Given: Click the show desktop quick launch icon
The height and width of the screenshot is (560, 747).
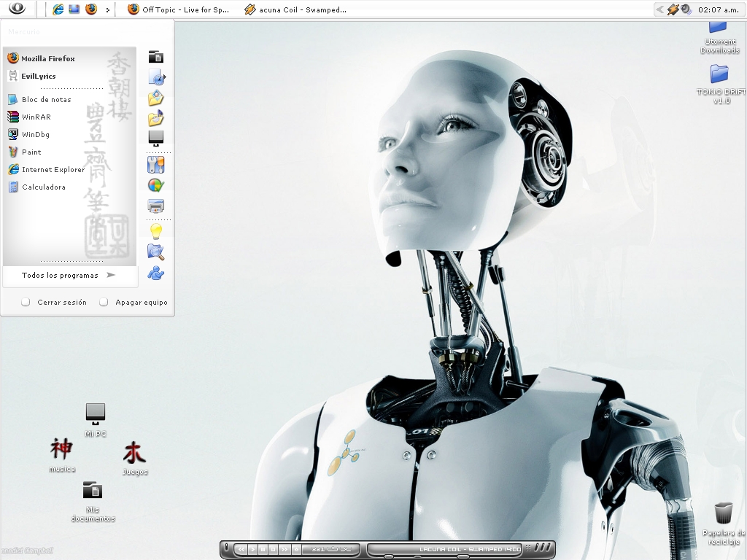Looking at the screenshot, I should pos(74,9).
